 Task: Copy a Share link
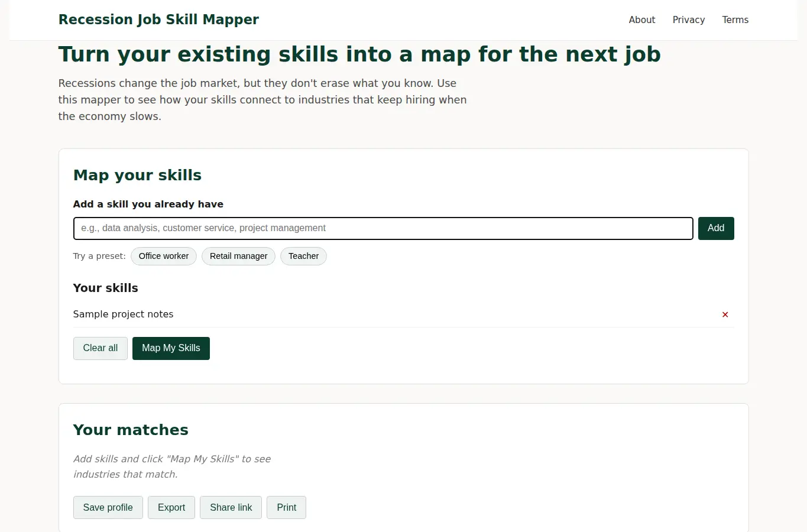(x=231, y=507)
